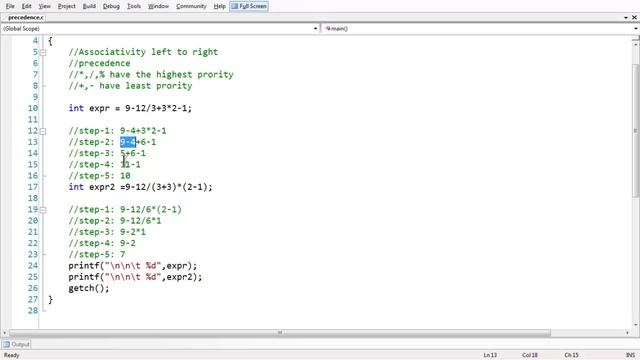Click the scroll up arrow
Image resolution: width=640 pixels, height=360 pixels.
635,44
